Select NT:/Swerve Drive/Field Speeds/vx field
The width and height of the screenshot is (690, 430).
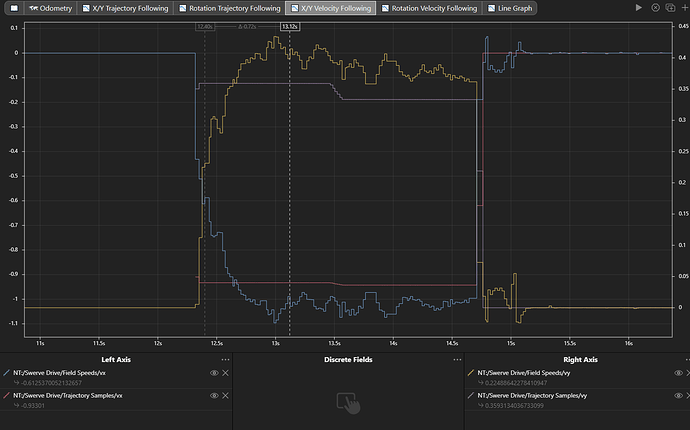59,373
